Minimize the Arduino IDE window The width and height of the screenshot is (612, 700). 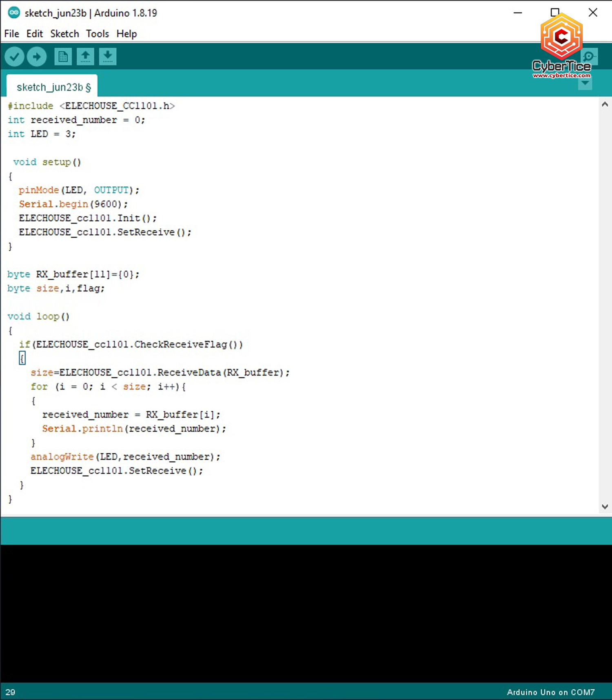click(x=518, y=13)
